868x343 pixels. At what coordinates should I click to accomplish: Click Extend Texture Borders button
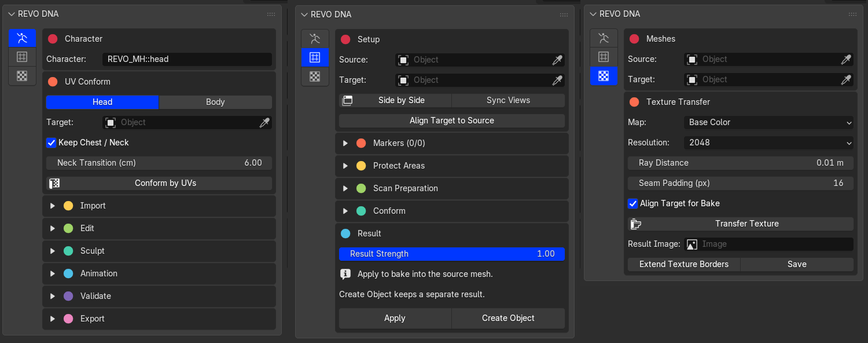(684, 264)
